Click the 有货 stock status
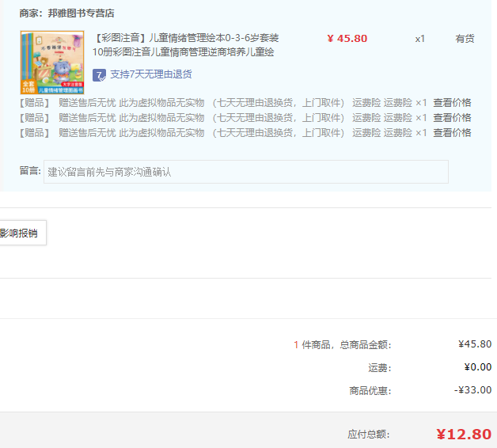Screen dimensions: 497x448 pyautogui.click(x=465, y=39)
